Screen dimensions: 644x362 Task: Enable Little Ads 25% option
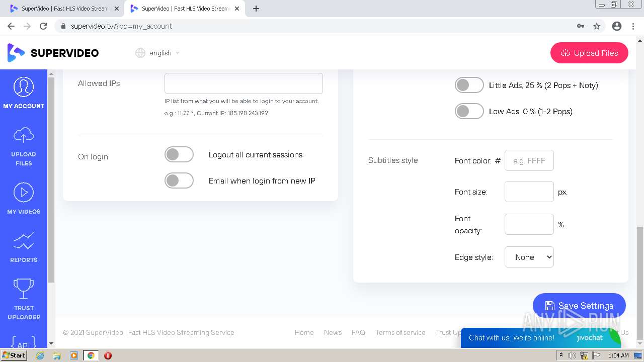(x=469, y=85)
